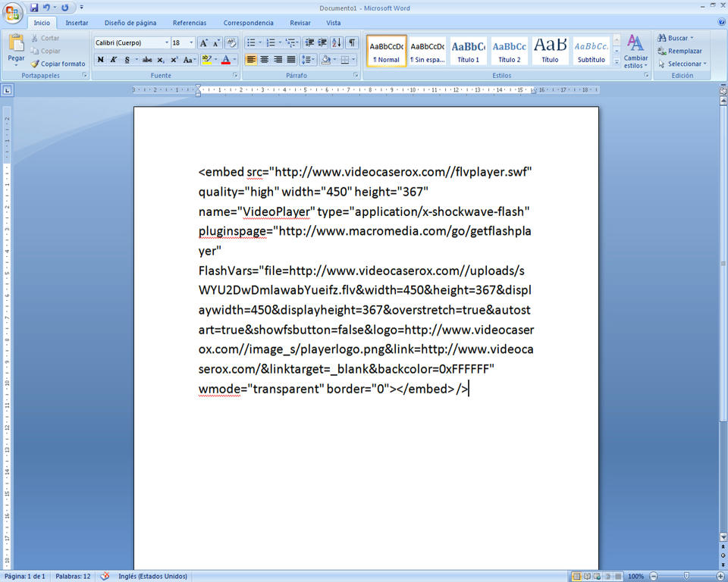Click the Save icon in quick access toolbar
Viewport: 728px width, 582px height.
click(x=34, y=8)
